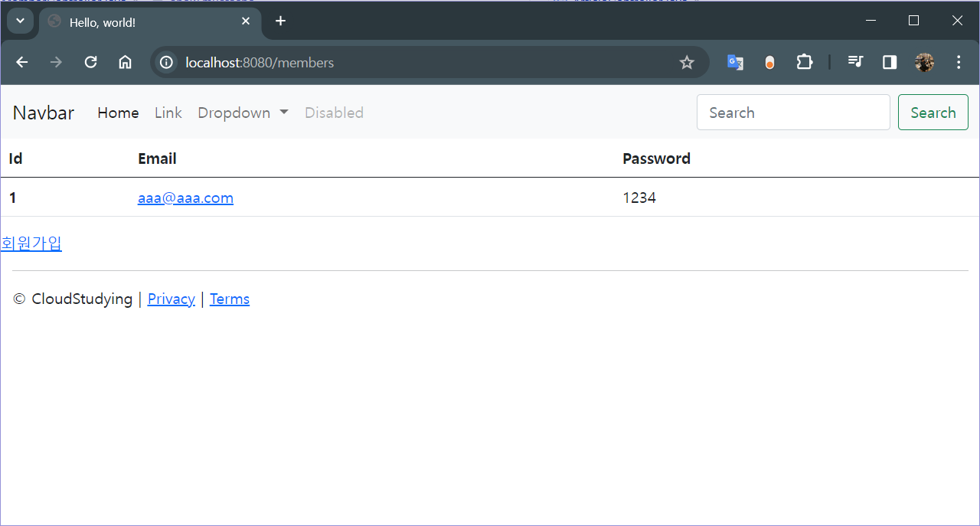This screenshot has height=526, width=980.
Task: Open Chrome's three-dot menu
Action: (959, 63)
